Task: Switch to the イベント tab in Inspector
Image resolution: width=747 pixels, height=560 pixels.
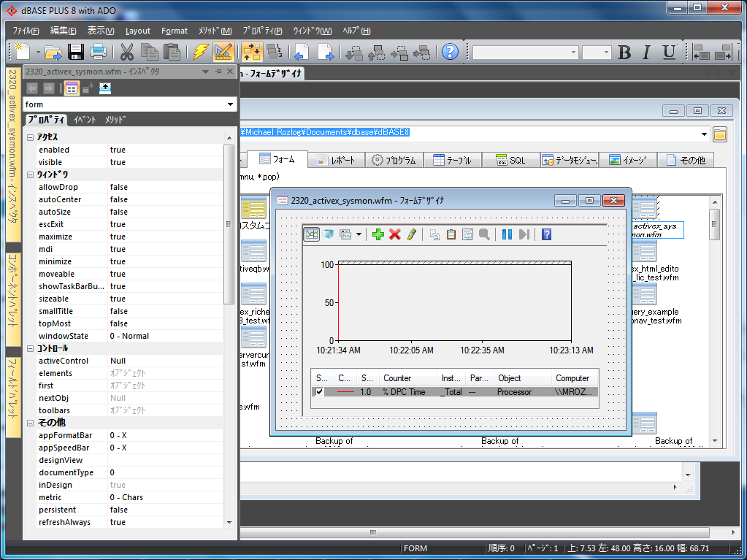Action: point(85,120)
